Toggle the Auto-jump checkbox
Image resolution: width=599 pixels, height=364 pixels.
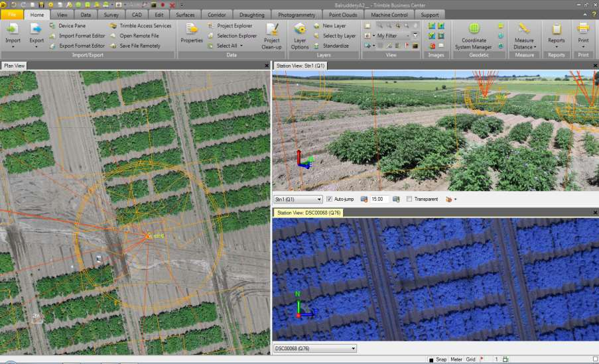point(329,199)
